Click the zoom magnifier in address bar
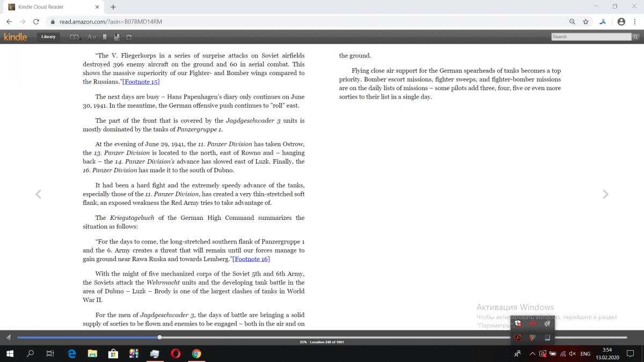644x362 pixels. 573,22
